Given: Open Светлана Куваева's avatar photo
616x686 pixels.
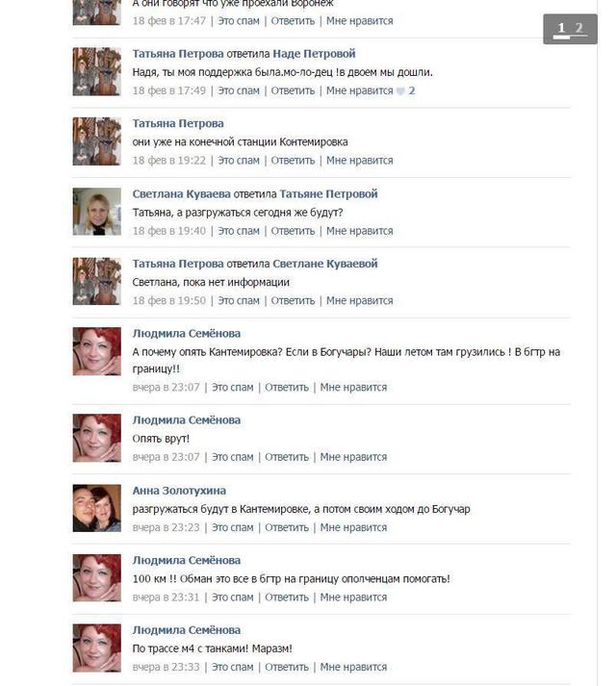Looking at the screenshot, I should pyautogui.click(x=97, y=212).
